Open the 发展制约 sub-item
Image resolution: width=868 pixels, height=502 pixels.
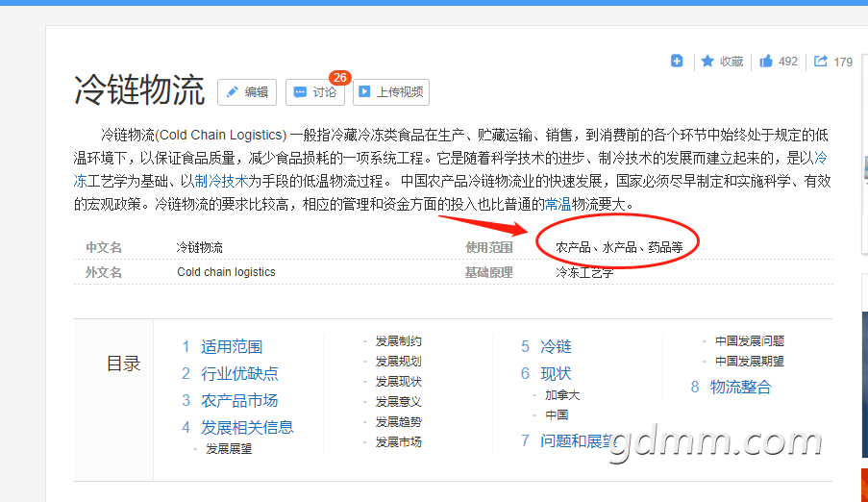399,341
